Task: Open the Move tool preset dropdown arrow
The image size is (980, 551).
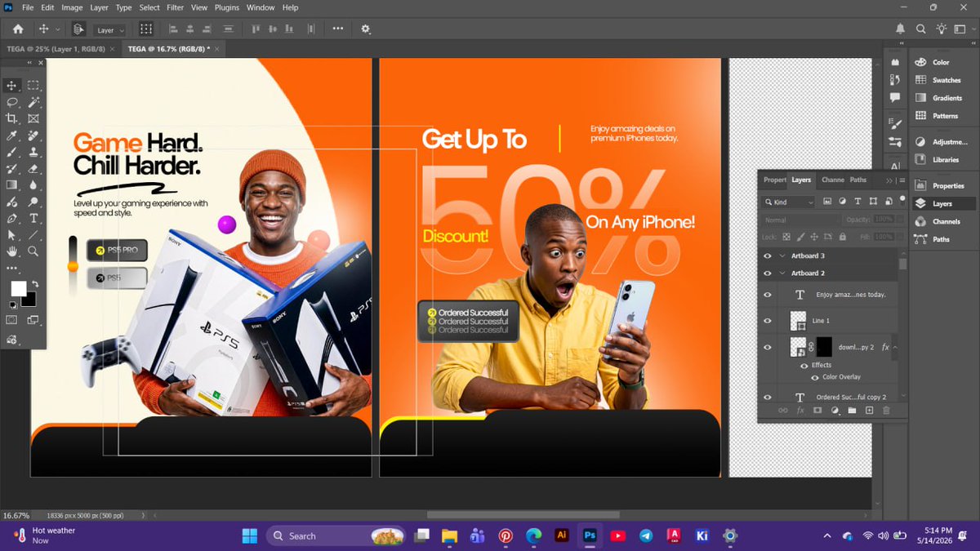Action: pyautogui.click(x=58, y=30)
